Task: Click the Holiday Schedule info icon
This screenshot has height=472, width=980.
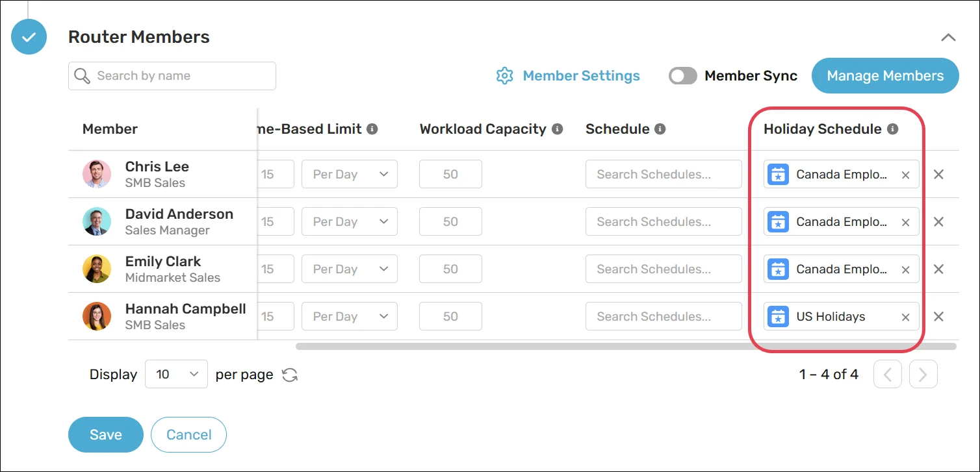Action: pyautogui.click(x=893, y=129)
